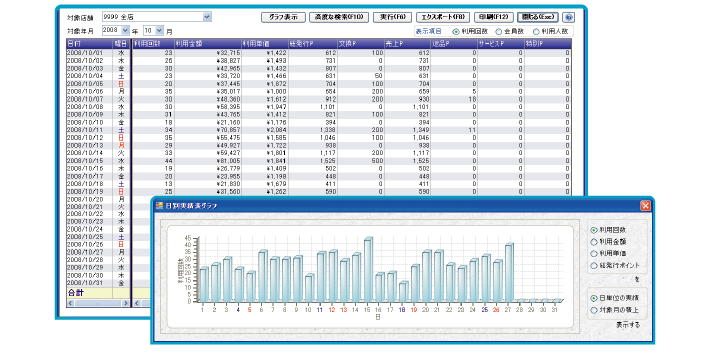Click the ¥2,084 unit price cell
The width and height of the screenshot is (710, 360).
pos(264,130)
